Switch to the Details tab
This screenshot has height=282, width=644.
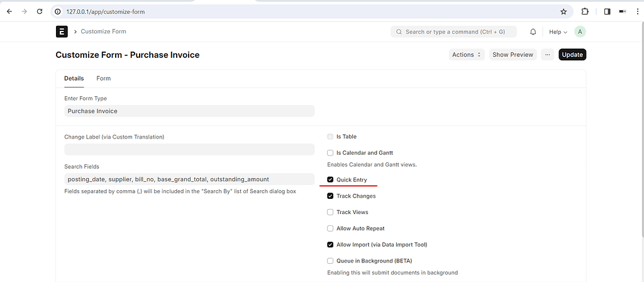74,79
